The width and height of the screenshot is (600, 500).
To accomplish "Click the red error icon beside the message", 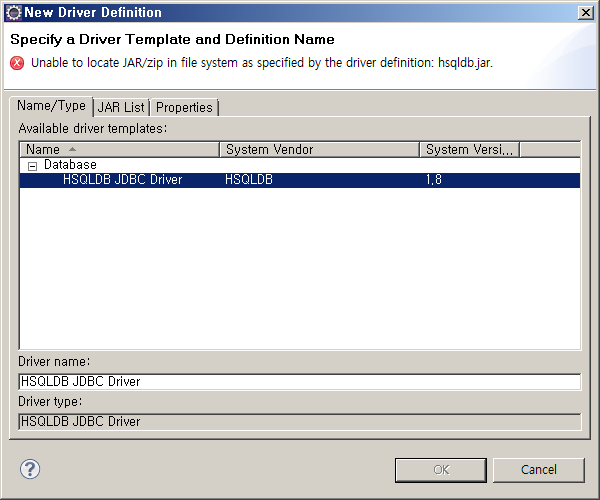I will 17,62.
